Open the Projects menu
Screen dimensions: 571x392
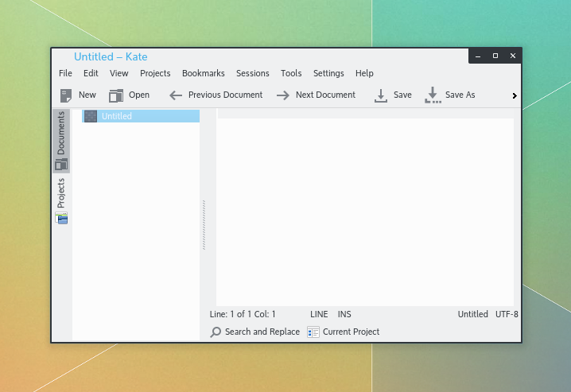pos(155,73)
